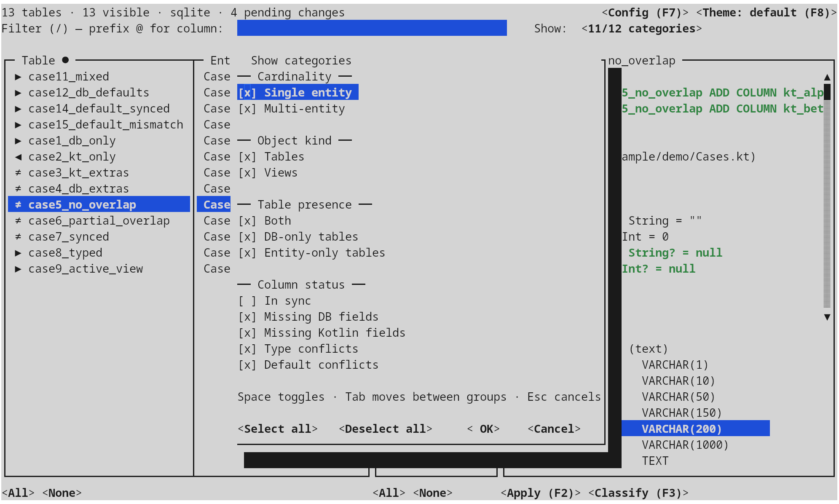Click the dot indicator next to Table header
Viewport: 839px width, 504px height.
(65, 60)
